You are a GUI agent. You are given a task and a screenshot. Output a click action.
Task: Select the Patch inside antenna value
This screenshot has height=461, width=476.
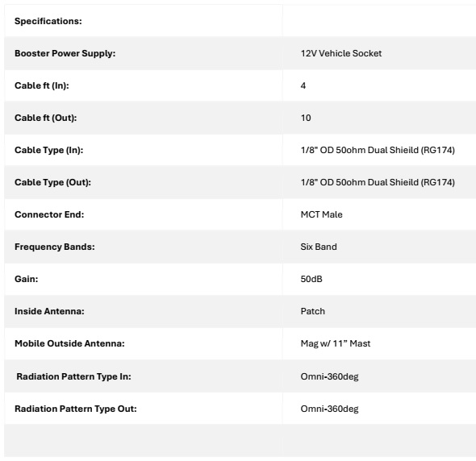click(313, 311)
